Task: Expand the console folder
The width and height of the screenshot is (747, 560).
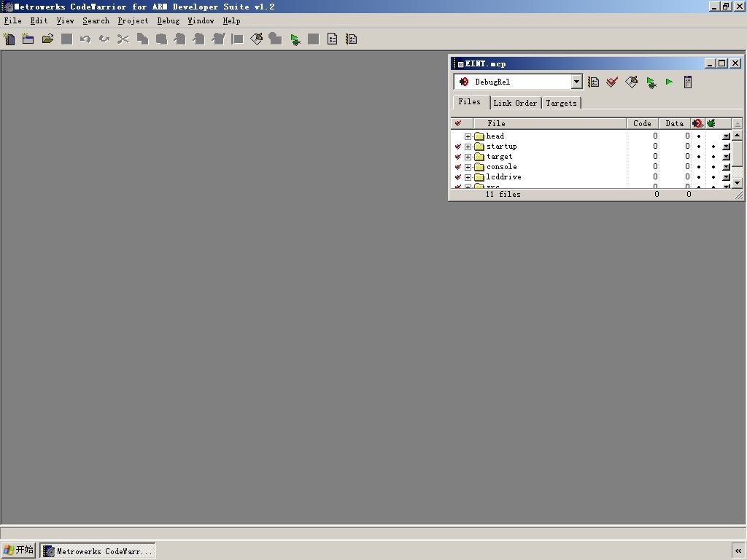Action: [468, 167]
